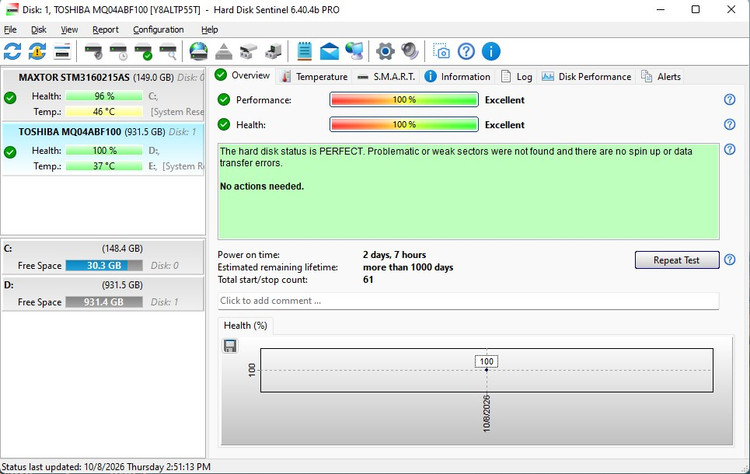Click the two-drives toolbar icon
This screenshot has height=474, width=750.
pyautogui.click(x=248, y=51)
